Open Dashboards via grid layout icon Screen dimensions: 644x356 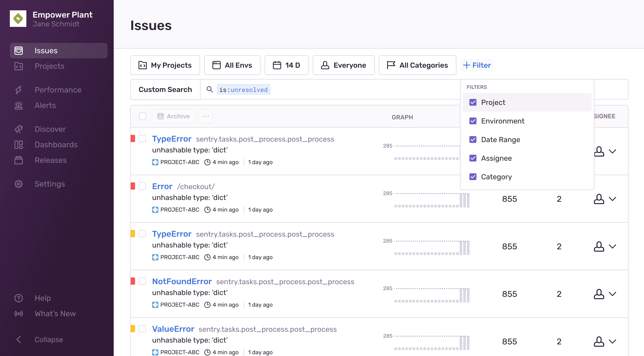coord(19,145)
